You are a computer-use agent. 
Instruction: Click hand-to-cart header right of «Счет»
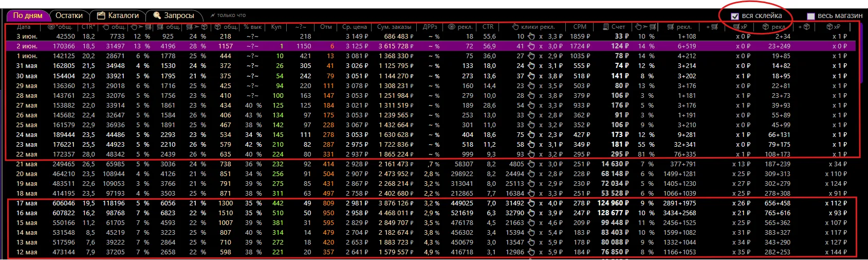(x=645, y=27)
